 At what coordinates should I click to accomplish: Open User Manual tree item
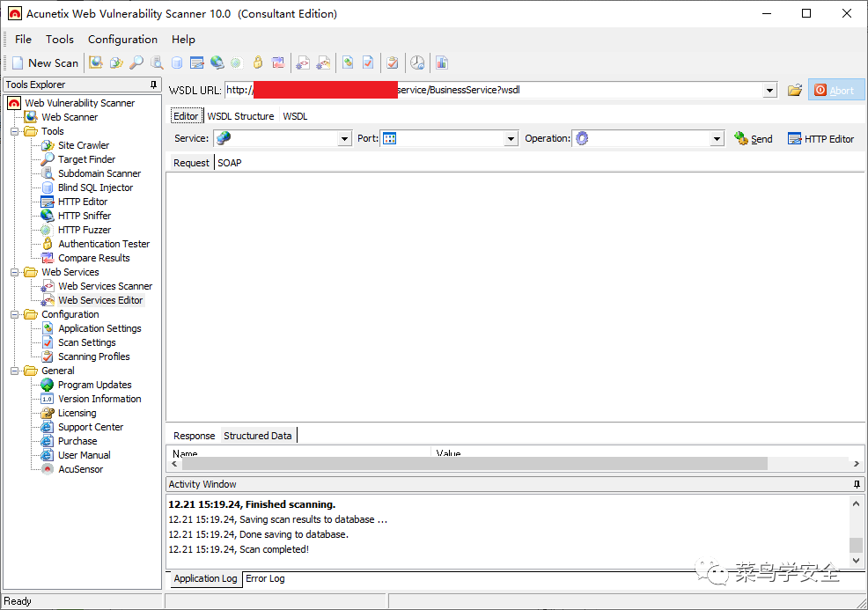click(85, 455)
